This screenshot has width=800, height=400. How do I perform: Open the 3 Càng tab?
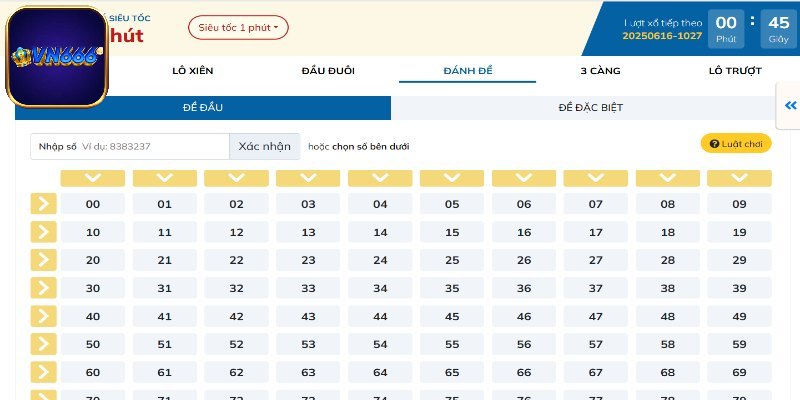pyautogui.click(x=598, y=71)
